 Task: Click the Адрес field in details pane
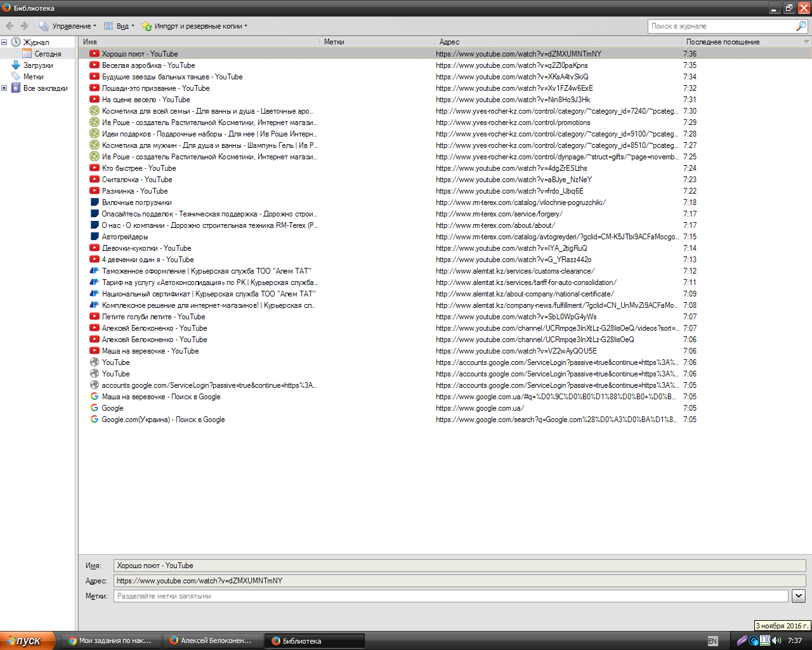click(459, 581)
